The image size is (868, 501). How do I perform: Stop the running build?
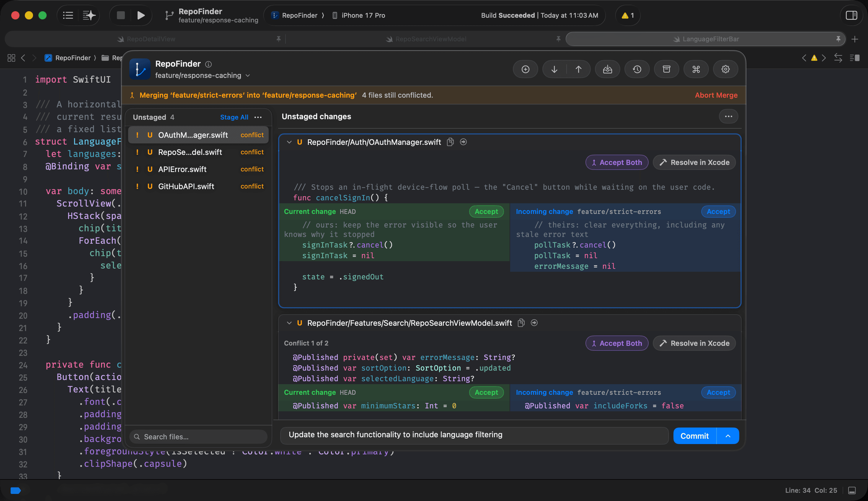(120, 15)
